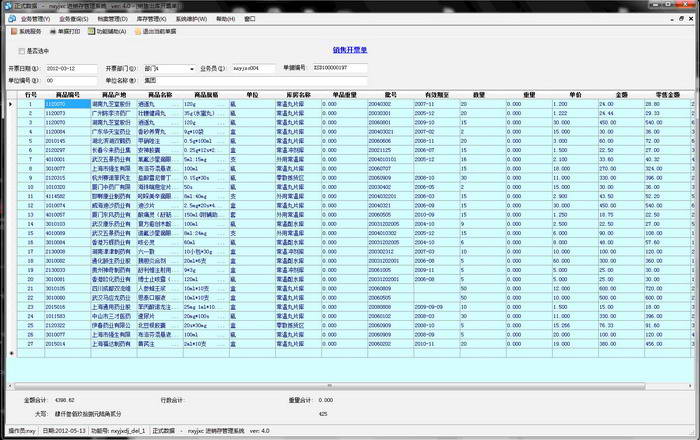Click 35g(水蜜丸) specification cell in row 2

coord(206,113)
